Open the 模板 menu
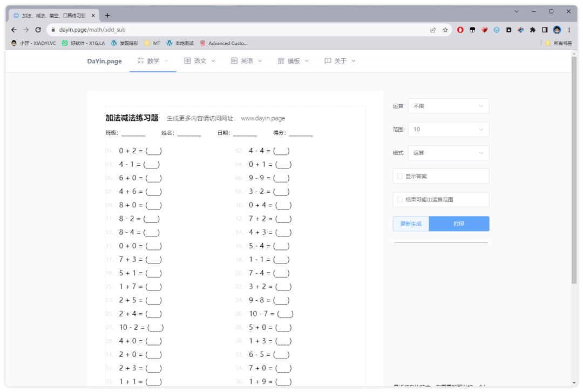 pyautogui.click(x=293, y=60)
